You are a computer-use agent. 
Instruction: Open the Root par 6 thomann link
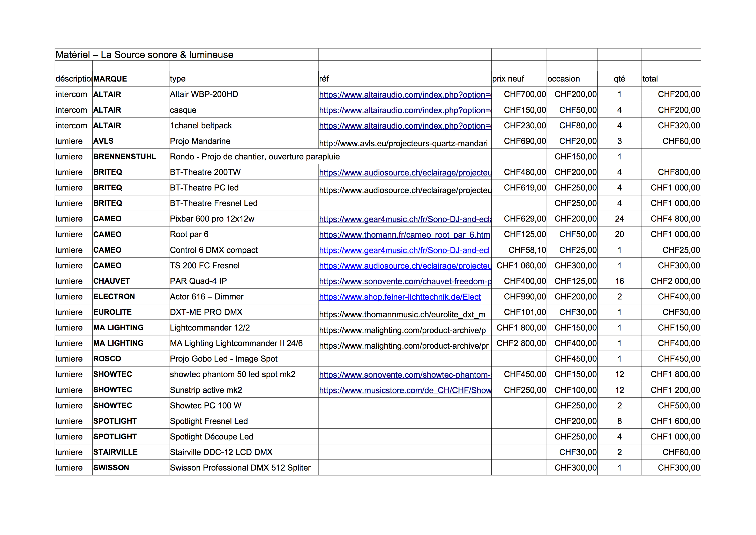click(404, 235)
